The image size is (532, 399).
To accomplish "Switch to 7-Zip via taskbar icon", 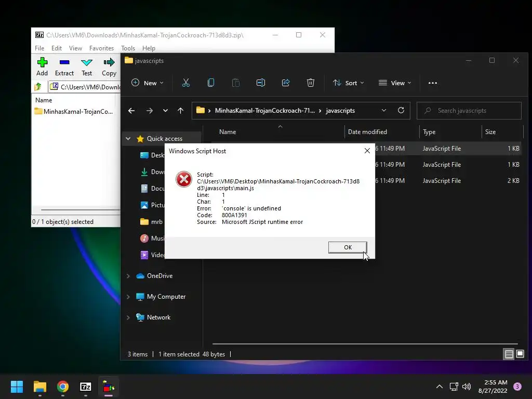I will tap(86, 387).
